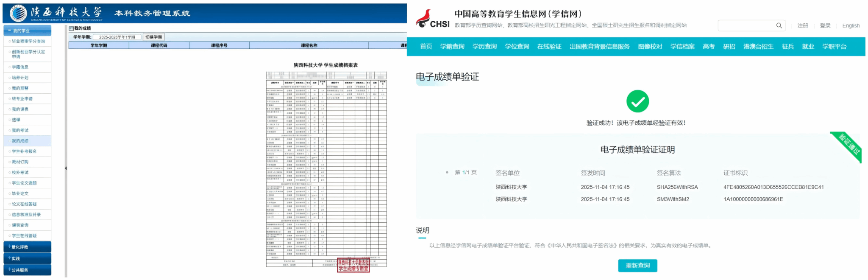The image size is (868, 280).
Task: Select 我的课表 in the sidebar
Action: tap(20, 109)
